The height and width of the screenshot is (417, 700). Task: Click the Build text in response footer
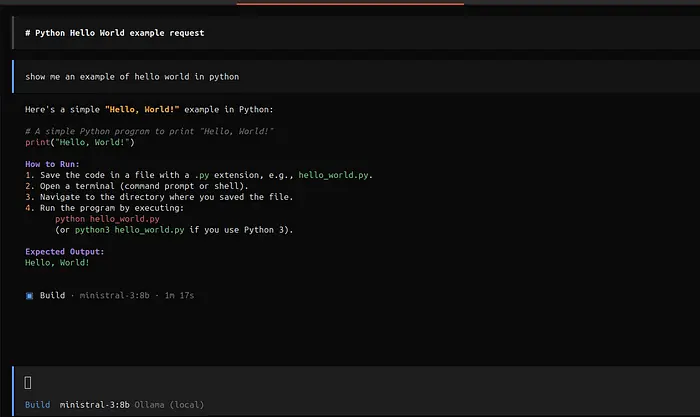(x=52, y=296)
